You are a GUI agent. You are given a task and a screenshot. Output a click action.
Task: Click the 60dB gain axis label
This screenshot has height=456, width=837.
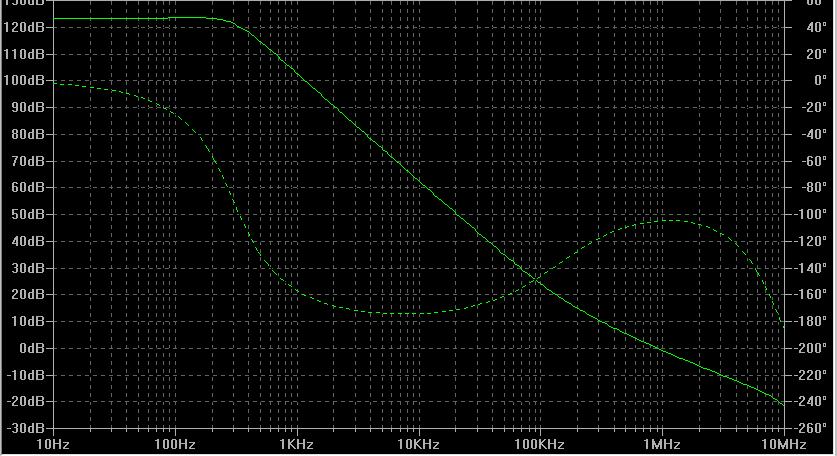(x=27, y=187)
